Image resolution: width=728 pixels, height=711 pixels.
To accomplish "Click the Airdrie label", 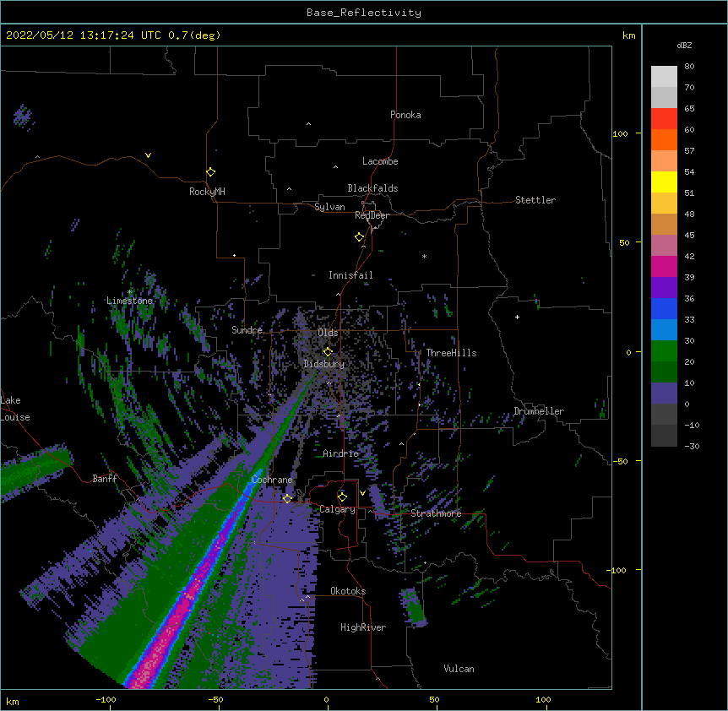I will [341, 453].
